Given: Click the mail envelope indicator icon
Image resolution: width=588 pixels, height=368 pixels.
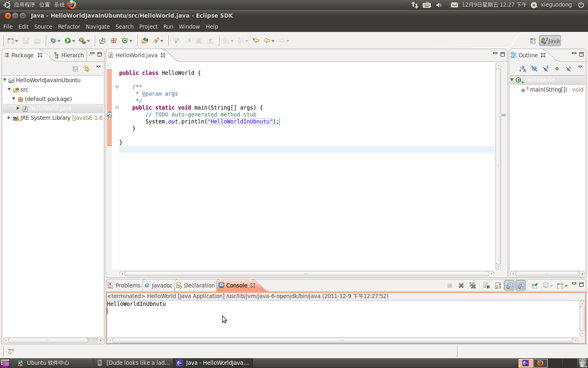Looking at the screenshot, I should [454, 5].
